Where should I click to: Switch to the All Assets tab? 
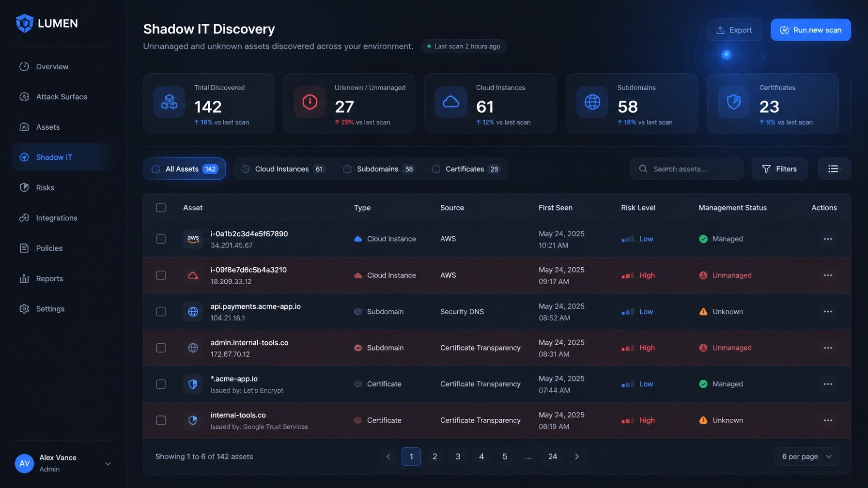click(185, 169)
